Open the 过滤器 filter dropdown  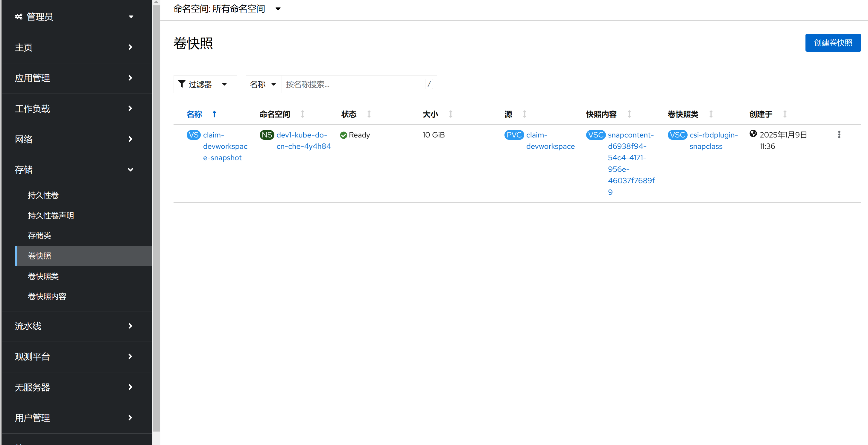[x=205, y=84]
